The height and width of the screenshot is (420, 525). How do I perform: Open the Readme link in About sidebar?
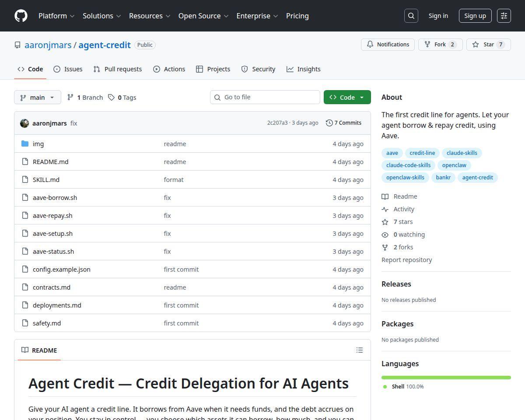click(x=399, y=196)
